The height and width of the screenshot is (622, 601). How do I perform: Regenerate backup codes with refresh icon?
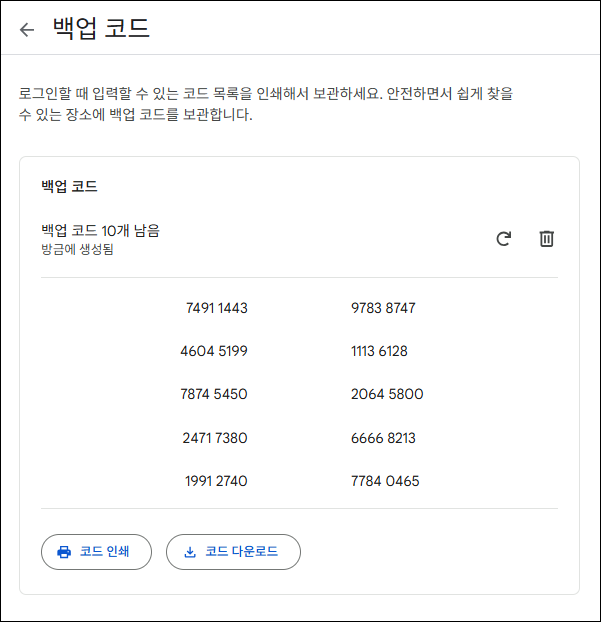tap(504, 239)
